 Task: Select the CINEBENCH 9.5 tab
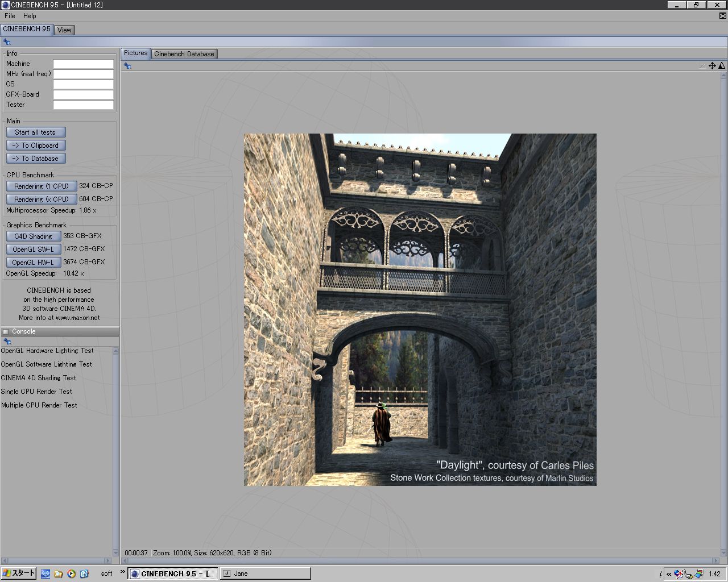tap(27, 29)
